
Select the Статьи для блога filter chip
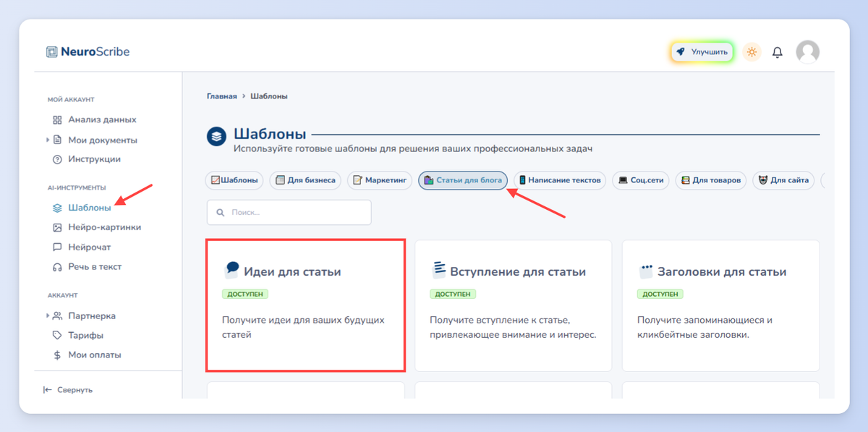(463, 180)
